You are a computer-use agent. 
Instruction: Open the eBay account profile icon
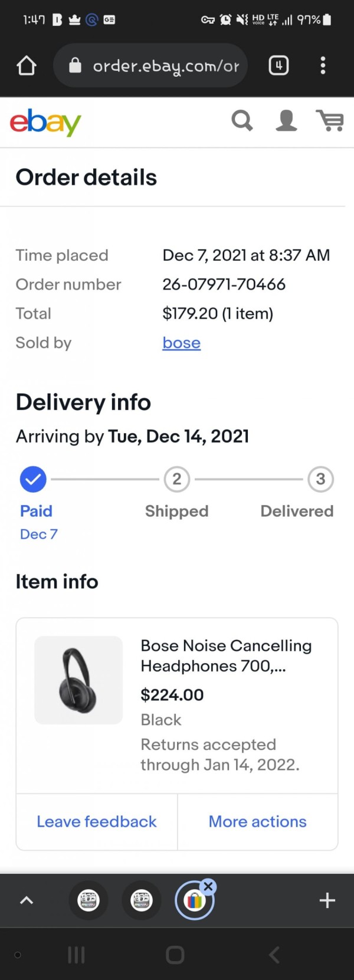click(286, 120)
